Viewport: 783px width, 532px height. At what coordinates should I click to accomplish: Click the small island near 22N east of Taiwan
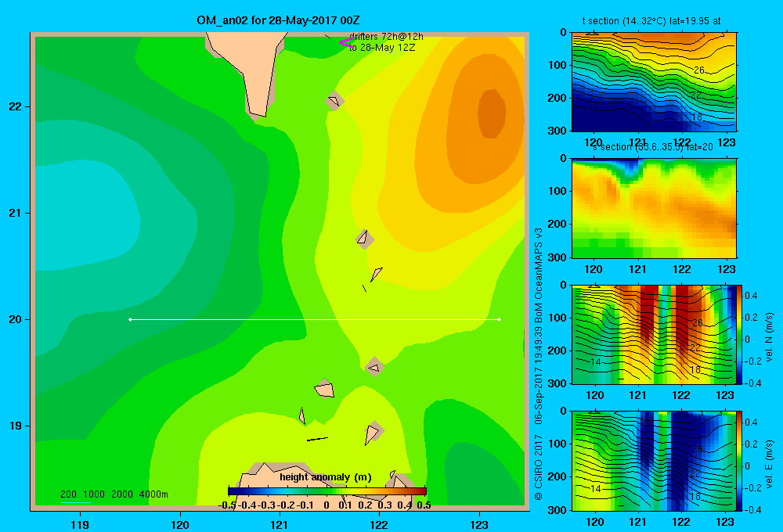point(334,101)
